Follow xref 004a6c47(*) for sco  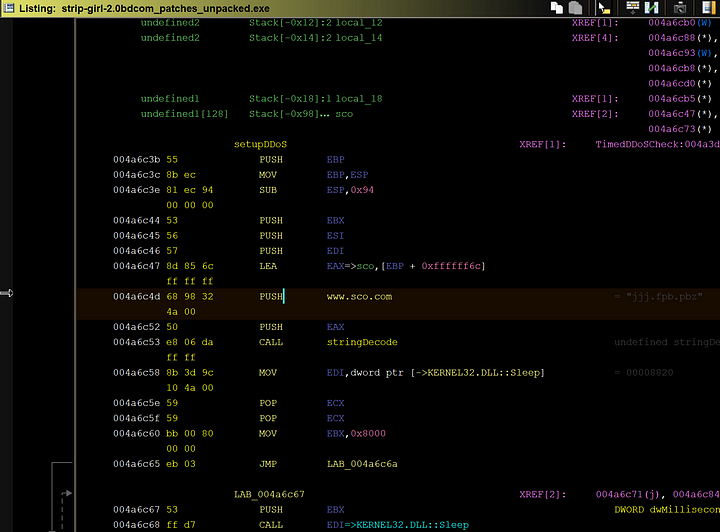(x=680, y=114)
